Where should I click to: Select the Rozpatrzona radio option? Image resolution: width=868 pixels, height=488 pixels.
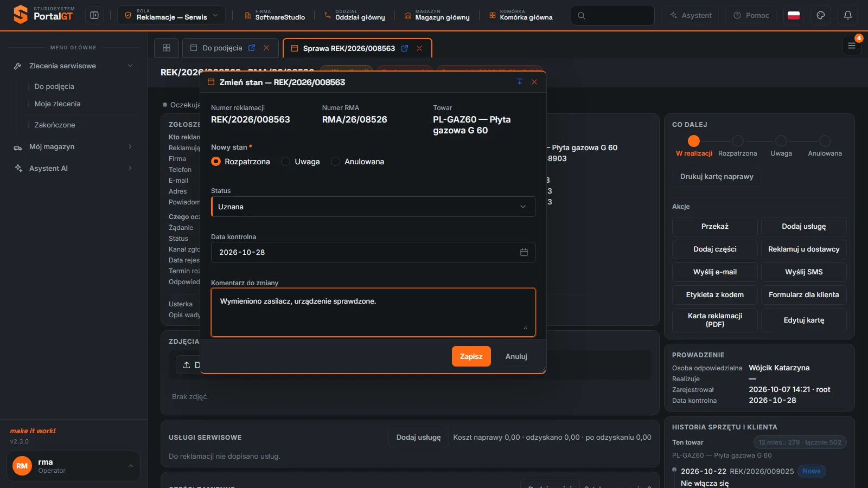[216, 162]
